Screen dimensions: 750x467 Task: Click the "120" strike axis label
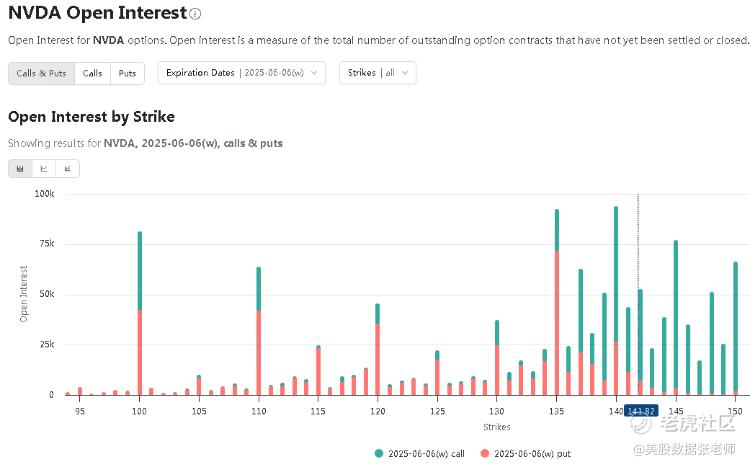(x=378, y=411)
